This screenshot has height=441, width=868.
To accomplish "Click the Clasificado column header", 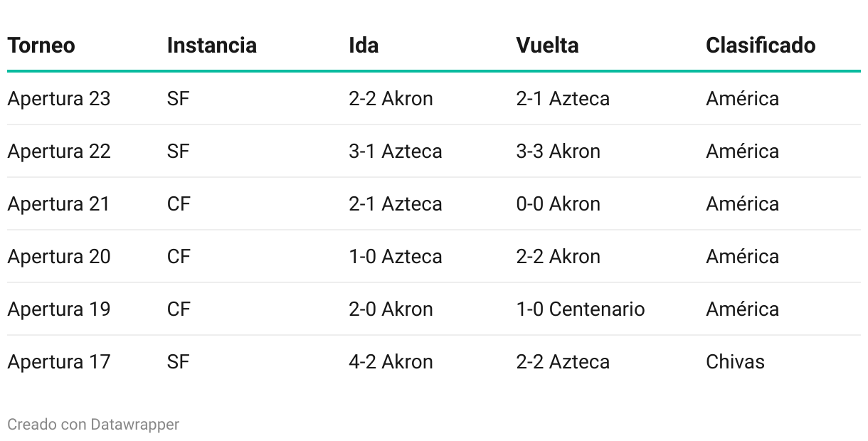I will click(761, 46).
